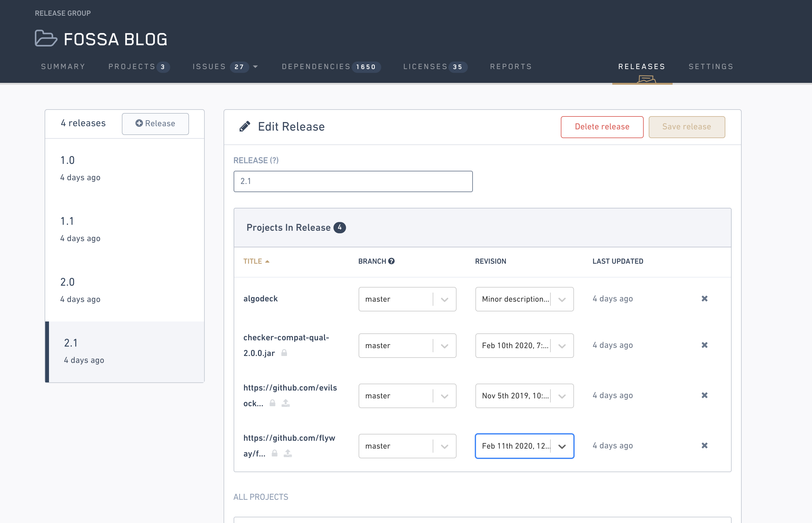Click the FOSSA BLOG folder icon
The image size is (812, 523).
[46, 38]
